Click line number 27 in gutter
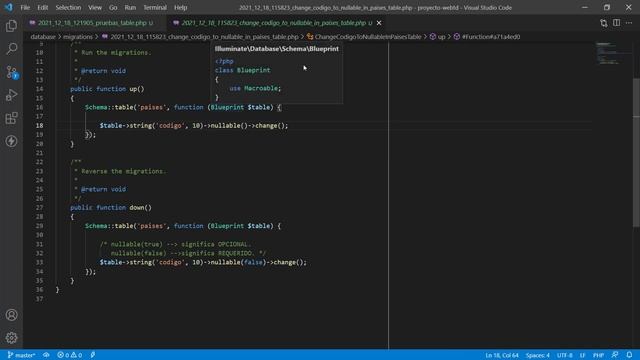This screenshot has width=640, height=360. click(39, 208)
